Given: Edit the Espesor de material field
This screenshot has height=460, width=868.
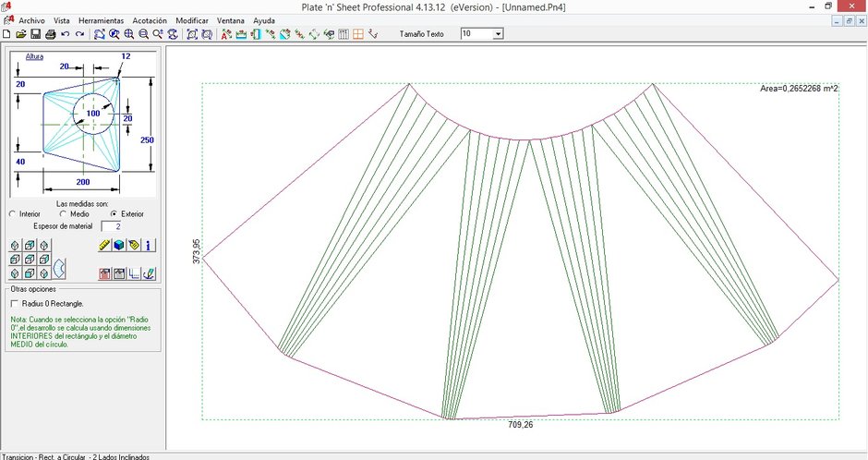Looking at the screenshot, I should pyautogui.click(x=111, y=226).
